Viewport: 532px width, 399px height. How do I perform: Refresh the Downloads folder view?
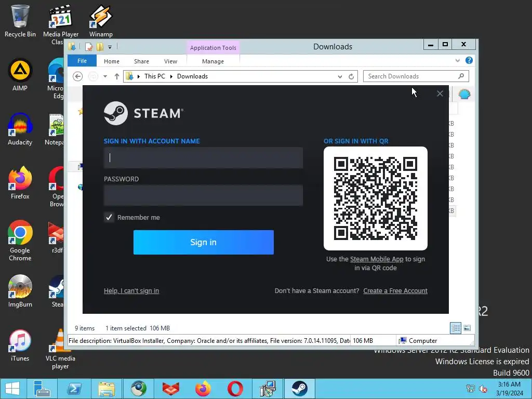click(351, 76)
